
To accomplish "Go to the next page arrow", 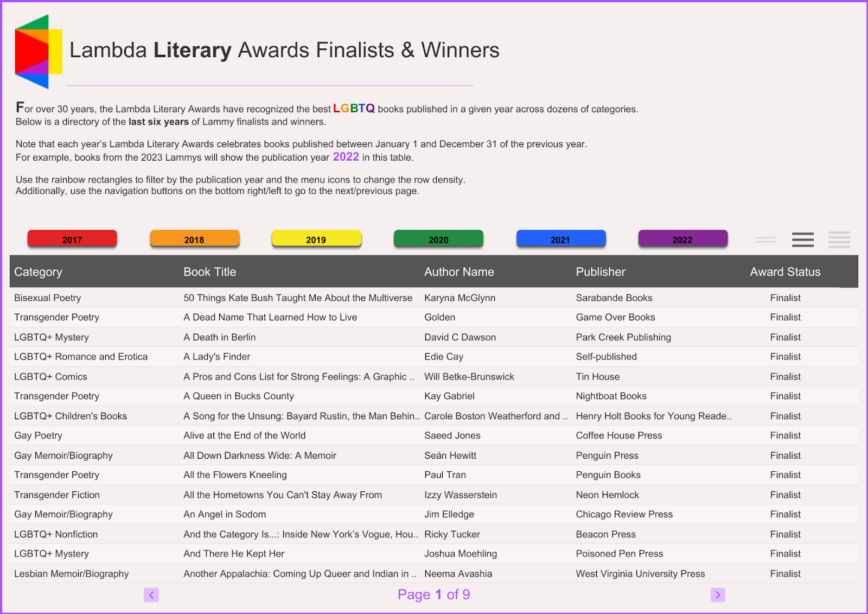I will click(x=718, y=595).
